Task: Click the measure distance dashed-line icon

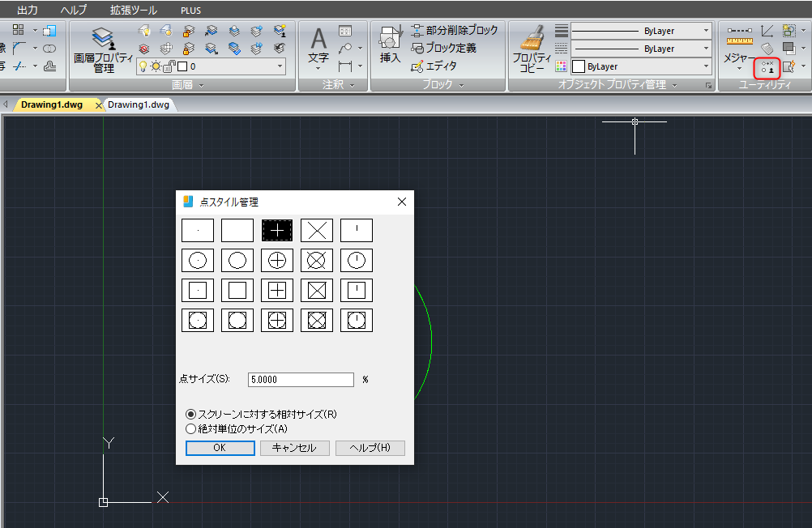Action: coord(740,31)
